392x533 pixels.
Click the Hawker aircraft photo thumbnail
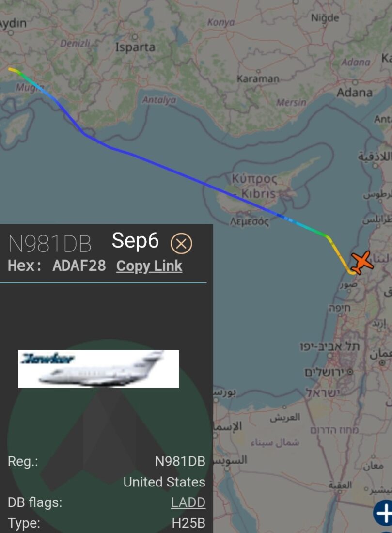(98, 369)
